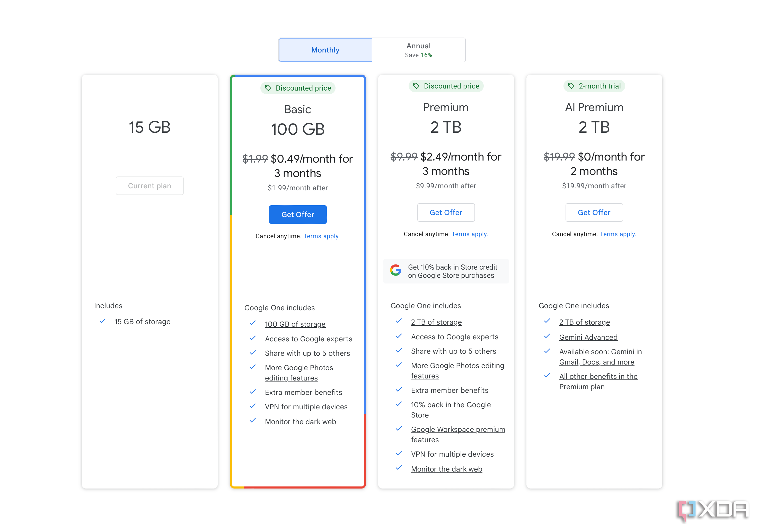Open Available soon: Gemini in Gmail link
The image size is (758, 532).
click(x=601, y=357)
